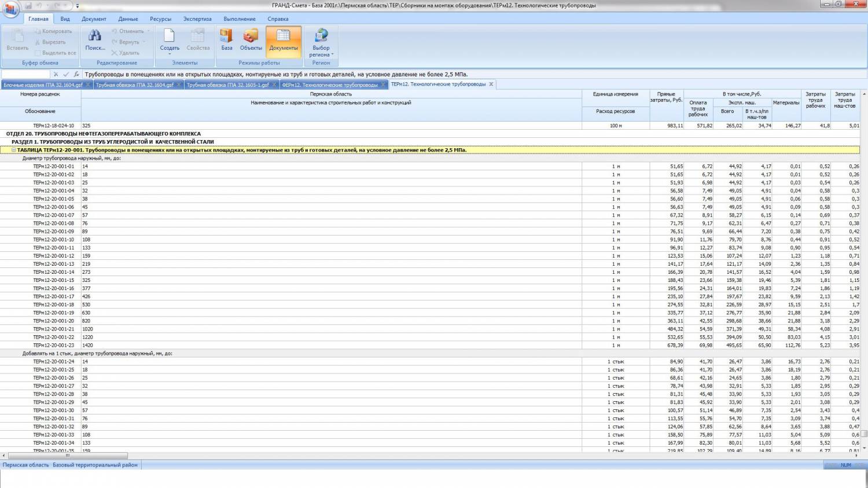Switch to the Ресурсы ribbon tab
This screenshot has height=488, width=868.
point(160,19)
